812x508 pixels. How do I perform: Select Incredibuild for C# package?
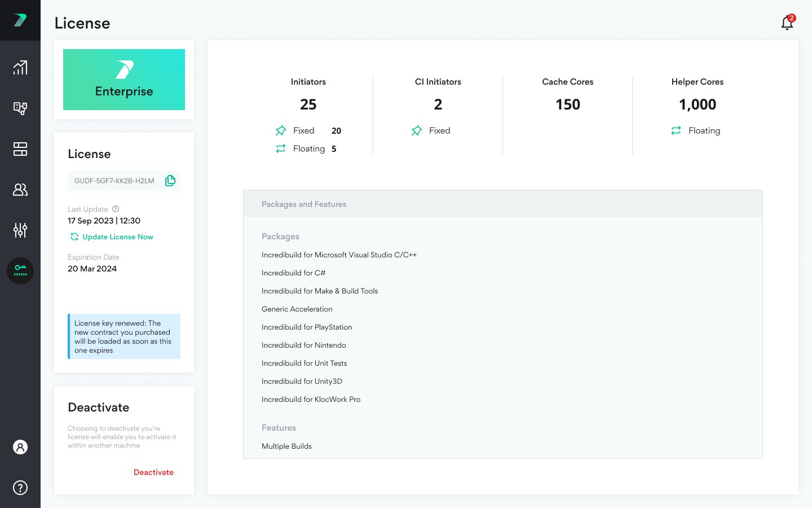coord(294,273)
